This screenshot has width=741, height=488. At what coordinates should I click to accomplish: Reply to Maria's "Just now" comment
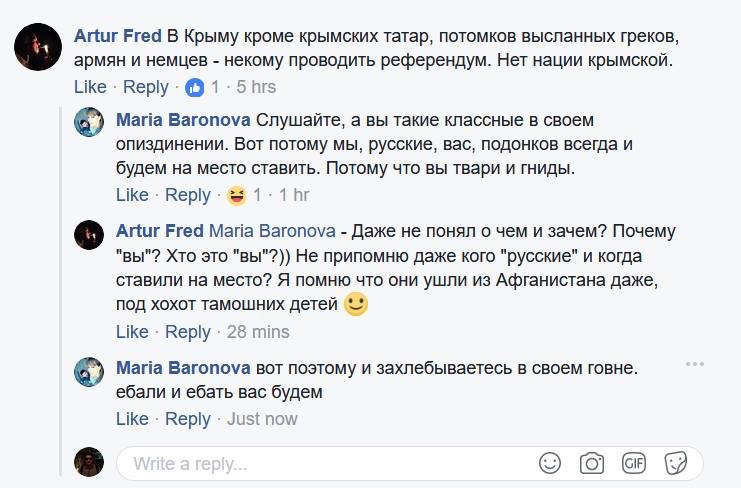[x=188, y=419]
